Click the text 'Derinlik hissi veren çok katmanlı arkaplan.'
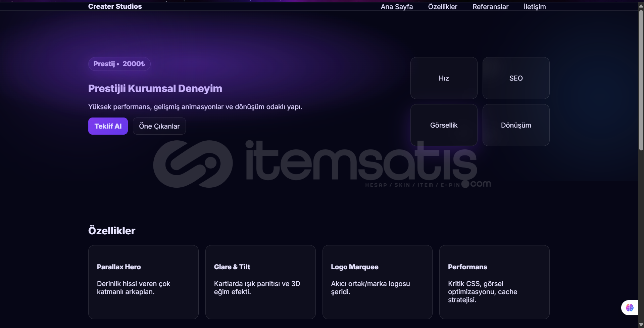 (134, 288)
